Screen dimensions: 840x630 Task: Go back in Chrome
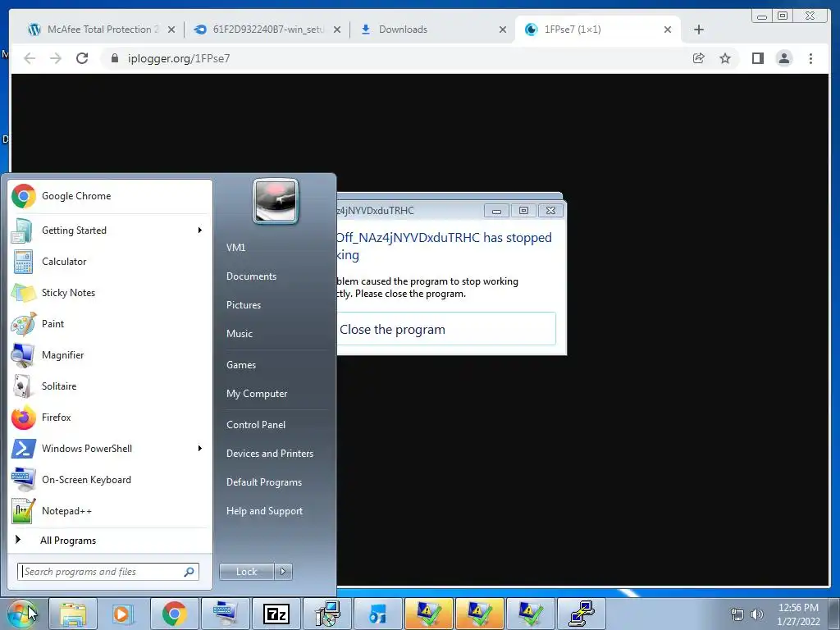pyautogui.click(x=30, y=58)
